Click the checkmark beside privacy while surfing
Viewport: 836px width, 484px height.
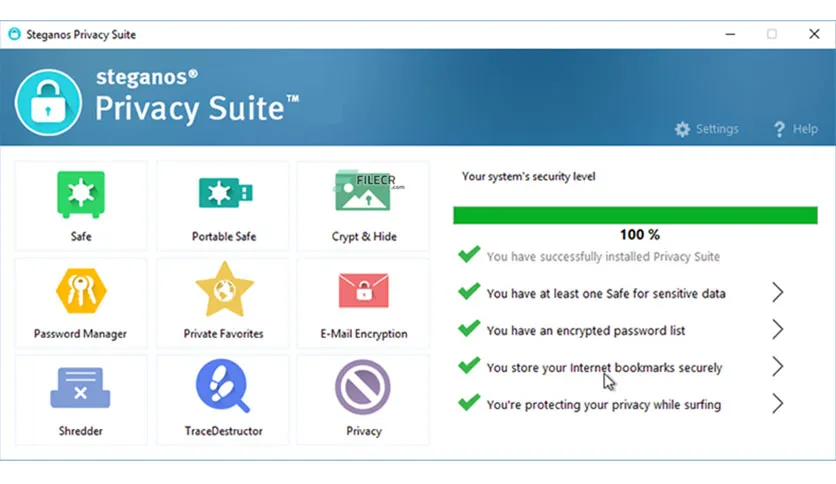tap(469, 402)
